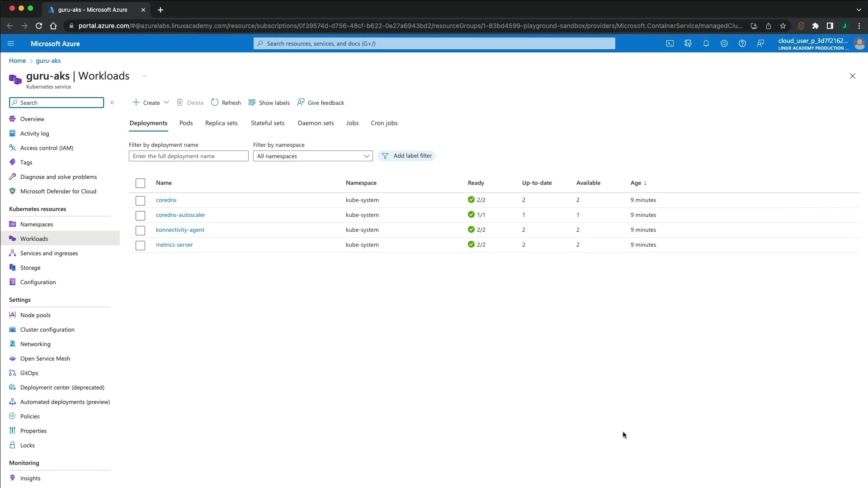This screenshot has height=488, width=868.
Task: Open the konnectivity-agent deployment link
Action: point(180,230)
